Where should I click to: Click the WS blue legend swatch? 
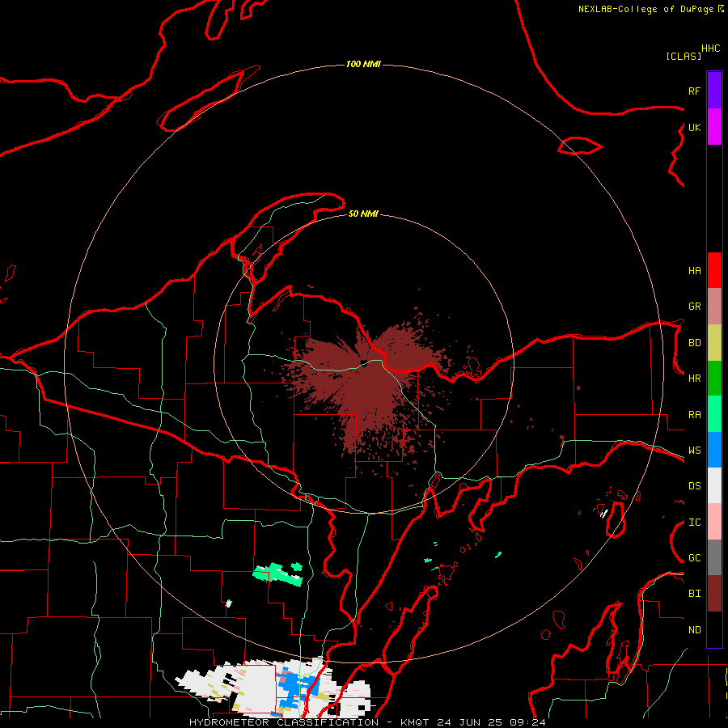[x=714, y=450]
